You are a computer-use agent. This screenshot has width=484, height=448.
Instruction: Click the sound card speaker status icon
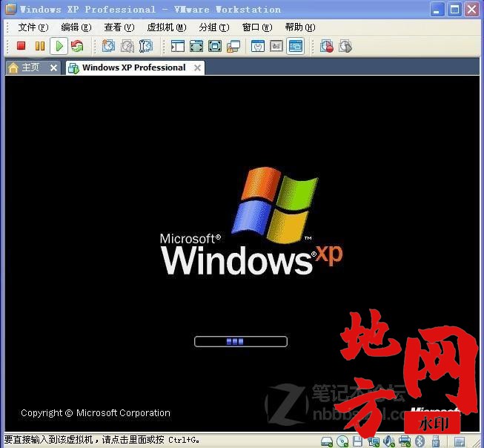point(389,441)
